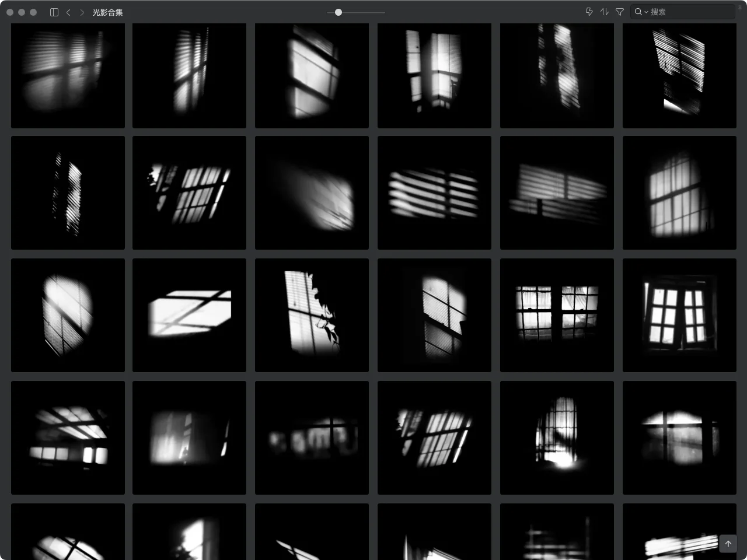Screen dimensions: 747x560
Task: Toggle the sidebar panel icon
Action: [54, 12]
